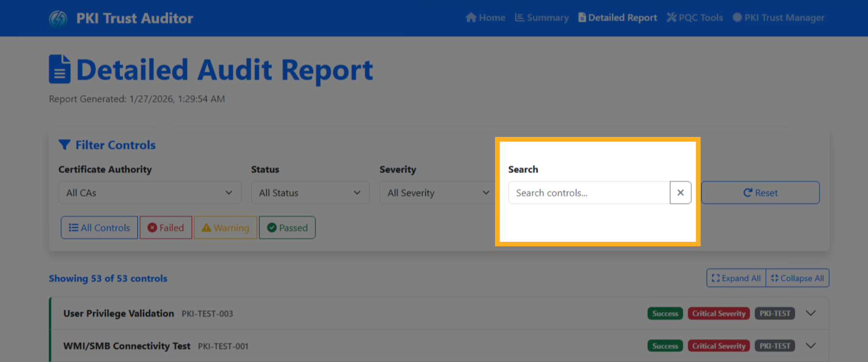The image size is (868, 362).
Task: Click PKI-TEST badge on User Privilege Validation row
Action: pyautogui.click(x=775, y=314)
